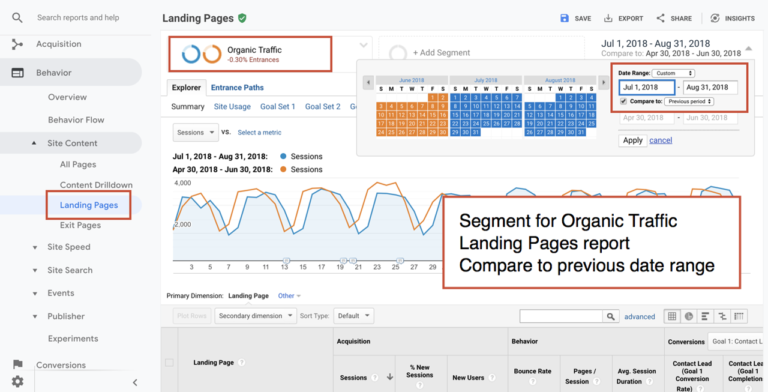Viewport: 768px width, 392px height.
Task: Switch to data table view icon
Action: (672, 316)
